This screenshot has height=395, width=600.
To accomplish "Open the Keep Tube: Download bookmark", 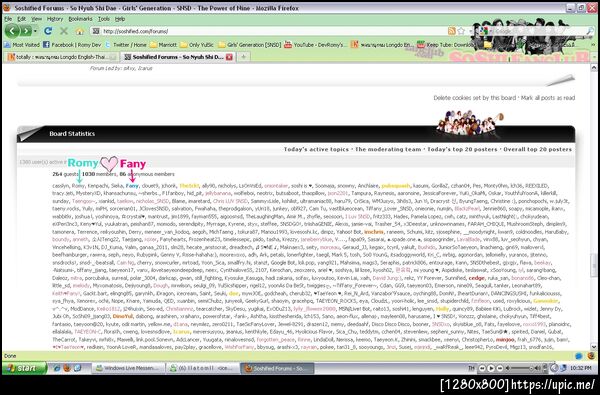I will 445,45.
